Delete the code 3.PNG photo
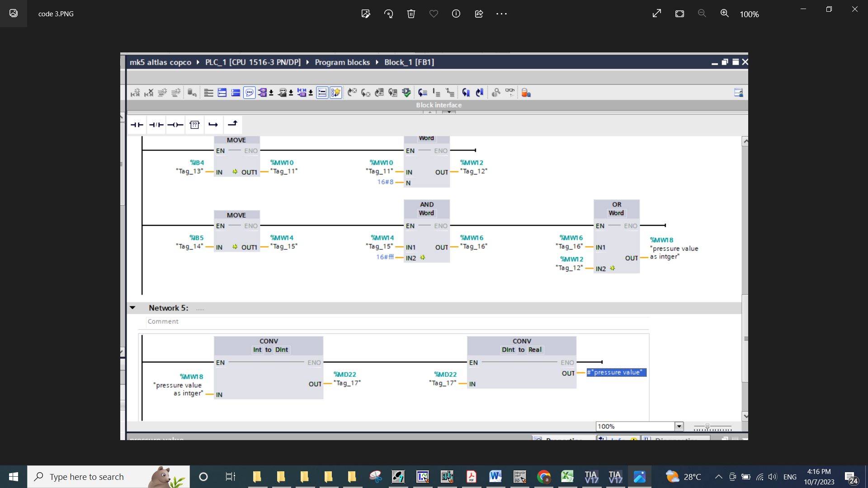Screen dimensions: 868x488 point(411,14)
